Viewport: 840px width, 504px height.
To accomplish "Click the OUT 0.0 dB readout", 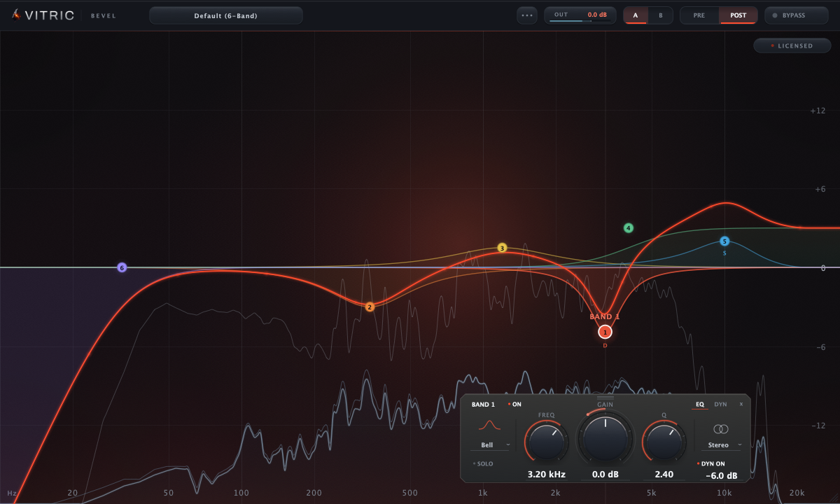I will click(597, 15).
